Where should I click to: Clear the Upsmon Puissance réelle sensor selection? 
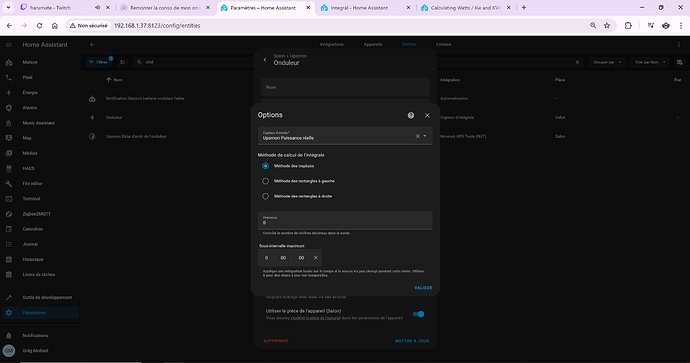[x=418, y=136]
